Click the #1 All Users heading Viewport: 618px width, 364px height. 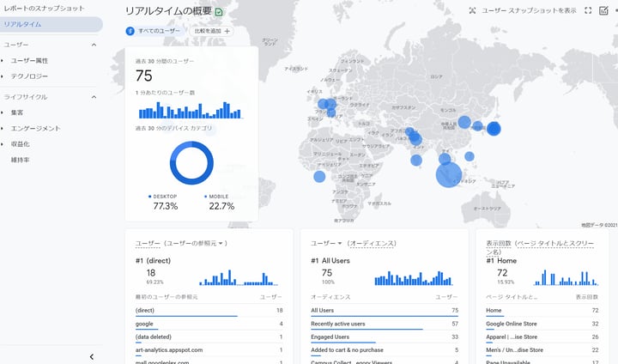pyautogui.click(x=330, y=261)
